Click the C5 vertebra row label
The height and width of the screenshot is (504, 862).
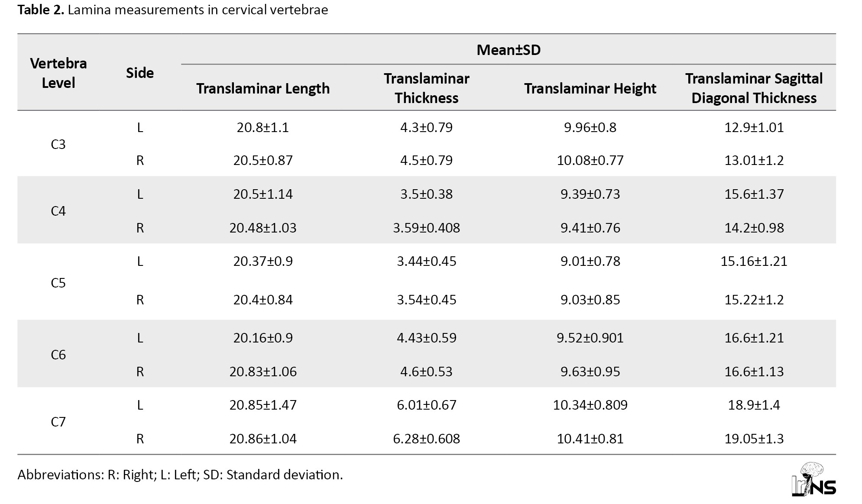click(x=58, y=283)
